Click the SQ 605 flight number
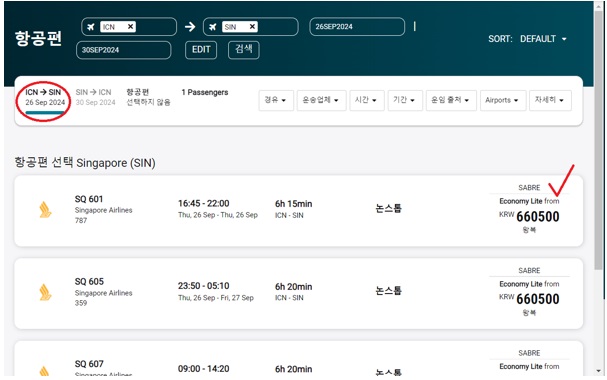 [89, 281]
